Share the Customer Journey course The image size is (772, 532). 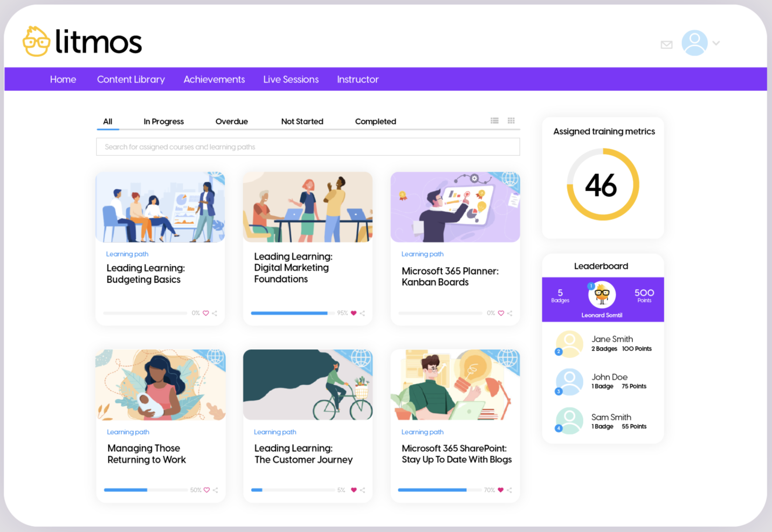pos(362,490)
